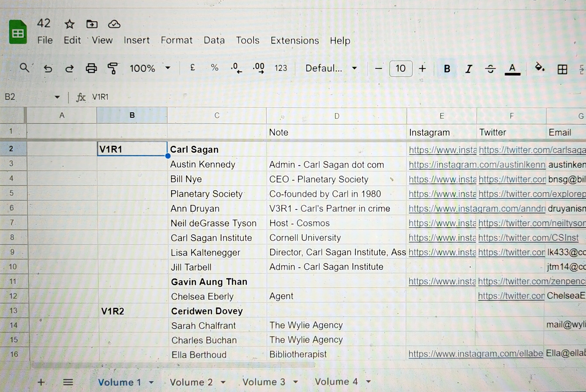Viewport: 586px width, 392px height.
Task: Open the File menu
Action: click(x=45, y=40)
